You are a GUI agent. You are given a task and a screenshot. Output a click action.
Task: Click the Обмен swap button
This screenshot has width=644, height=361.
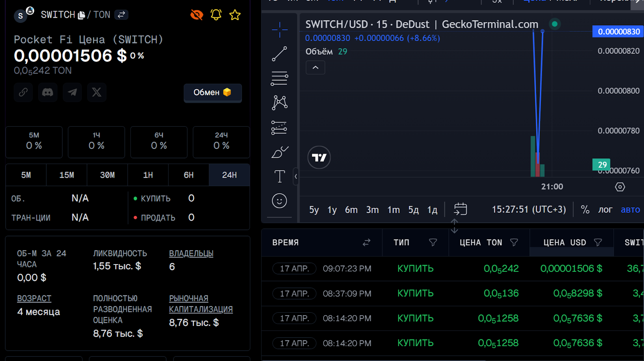tap(213, 92)
